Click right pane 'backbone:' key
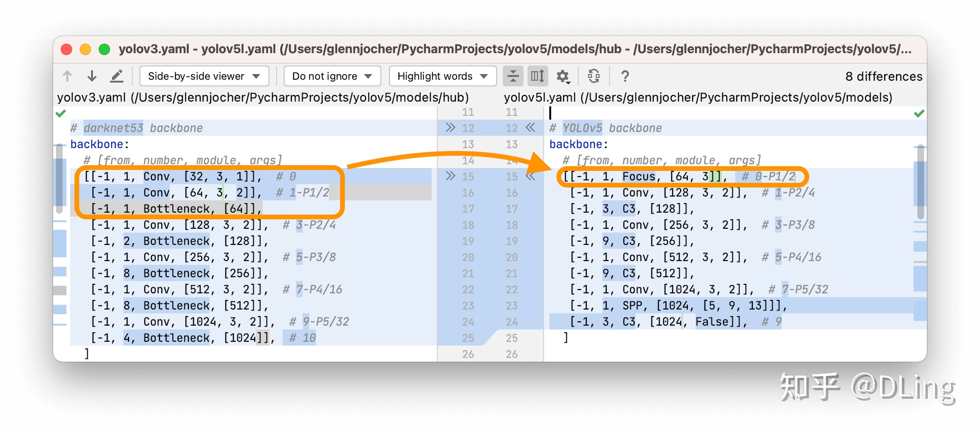Viewport: 980px width, 432px height. tap(579, 144)
